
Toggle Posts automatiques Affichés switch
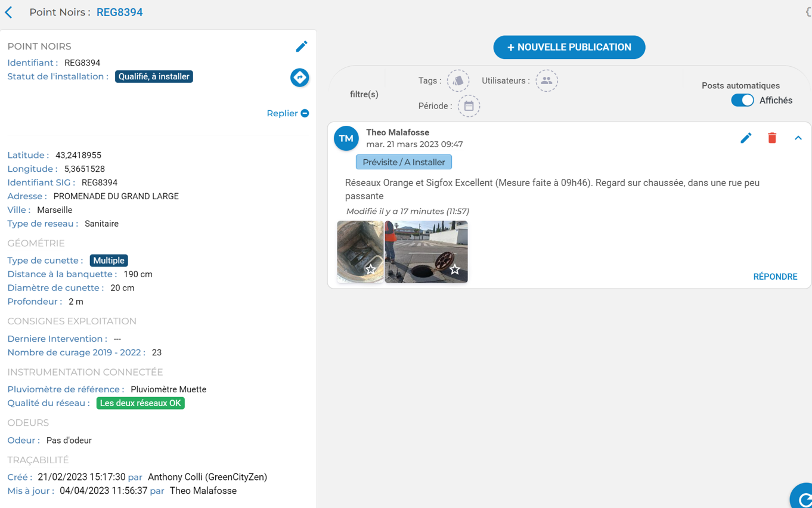(742, 100)
